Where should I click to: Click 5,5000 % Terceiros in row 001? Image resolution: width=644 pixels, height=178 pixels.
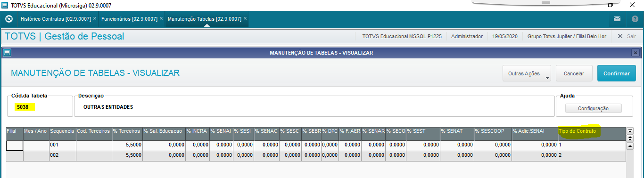127,146
